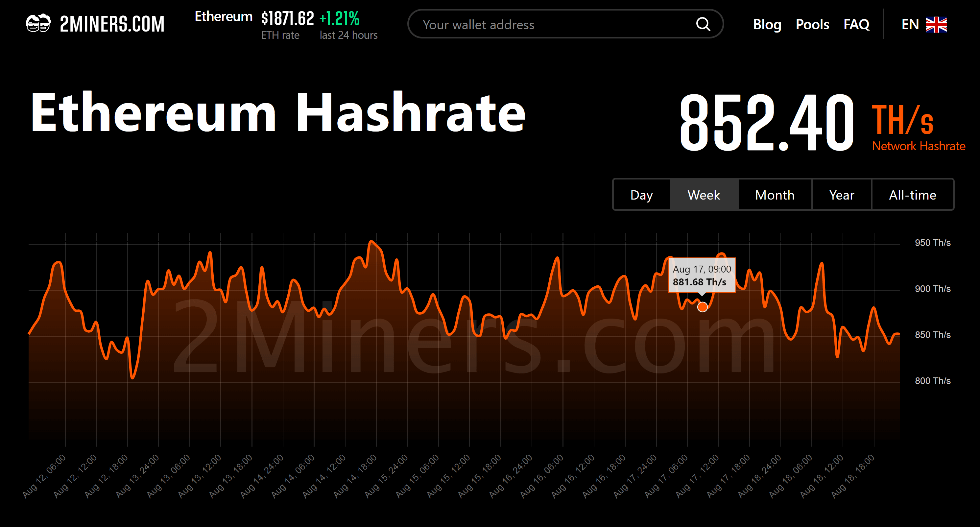This screenshot has height=527, width=980.
Task: Switch to Month view
Action: point(774,195)
